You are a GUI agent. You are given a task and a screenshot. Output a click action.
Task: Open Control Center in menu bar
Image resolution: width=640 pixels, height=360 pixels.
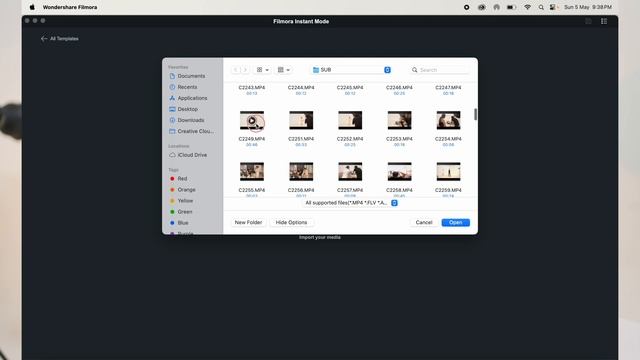pyautogui.click(x=553, y=7)
